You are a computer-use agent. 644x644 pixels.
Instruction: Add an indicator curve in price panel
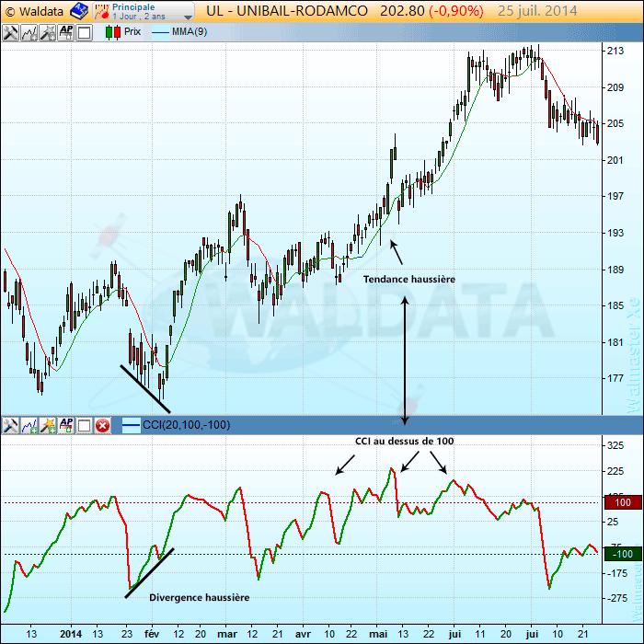[x=29, y=32]
